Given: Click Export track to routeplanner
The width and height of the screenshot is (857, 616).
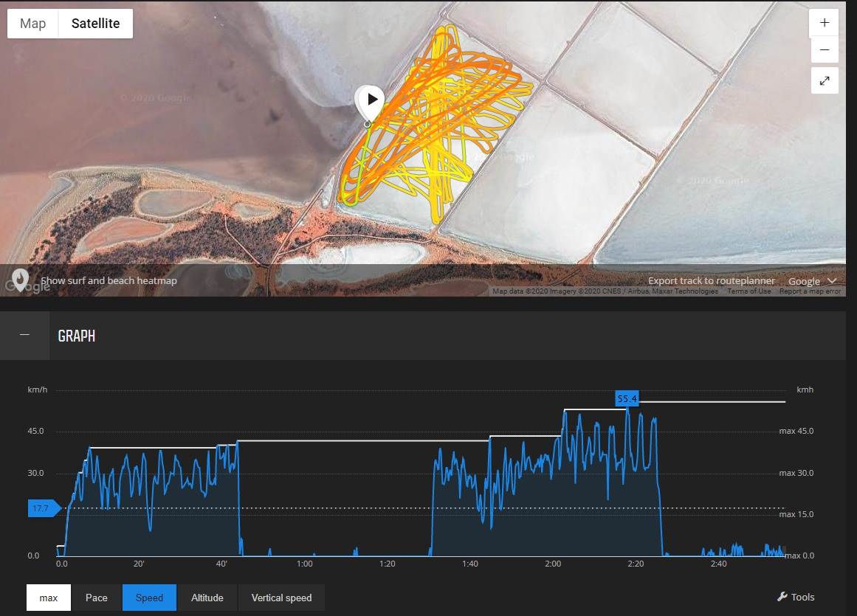Looking at the screenshot, I should tap(712, 281).
